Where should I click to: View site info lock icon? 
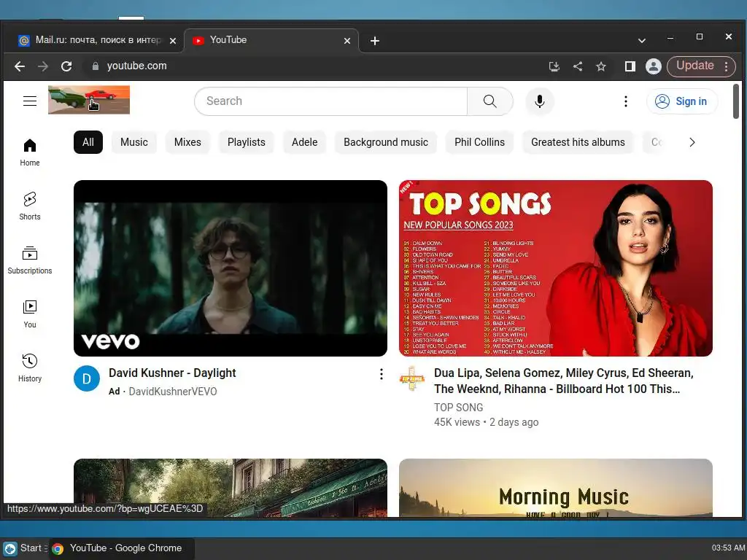click(96, 66)
